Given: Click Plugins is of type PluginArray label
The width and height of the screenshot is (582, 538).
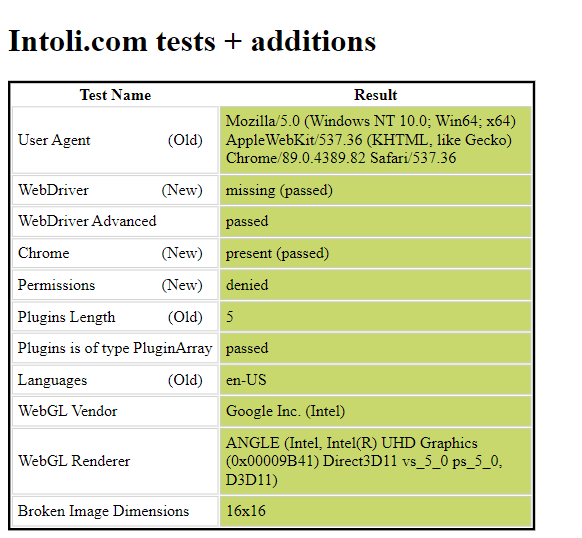Looking at the screenshot, I should (115, 348).
